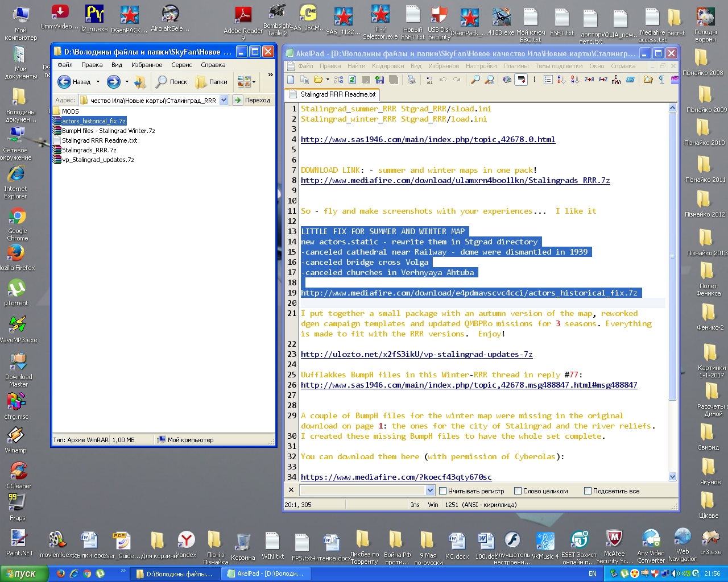Click the New document icon in AkelPad
728x582 pixels.
(x=291, y=80)
